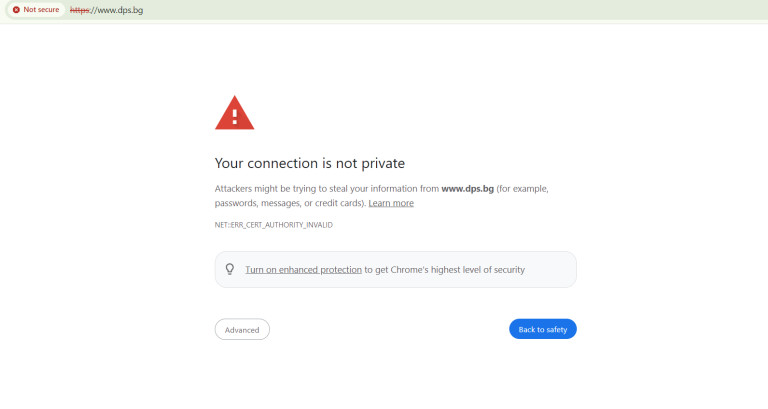Screen dimensions: 768x409
Task: Click the '(for example,' text in the warning
Action: pos(523,188)
